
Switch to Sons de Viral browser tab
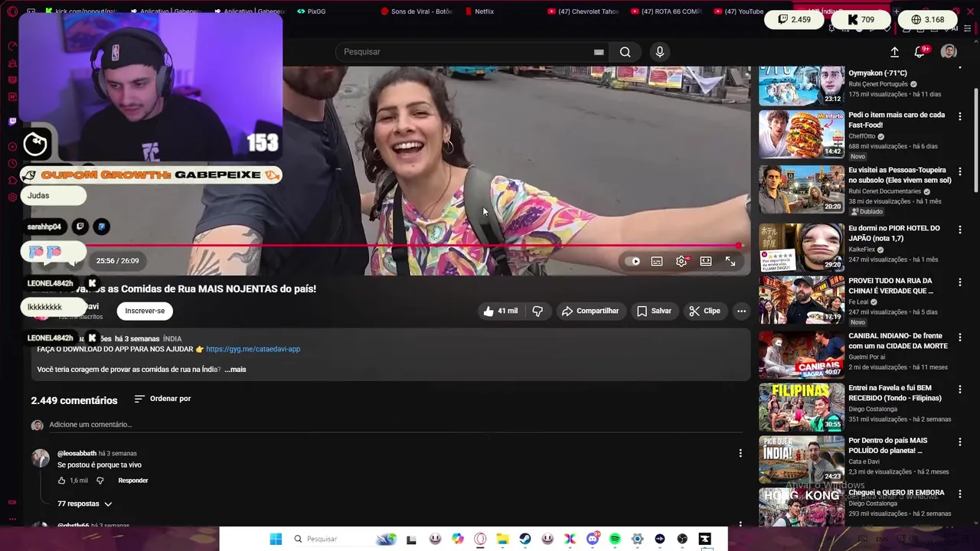click(416, 11)
